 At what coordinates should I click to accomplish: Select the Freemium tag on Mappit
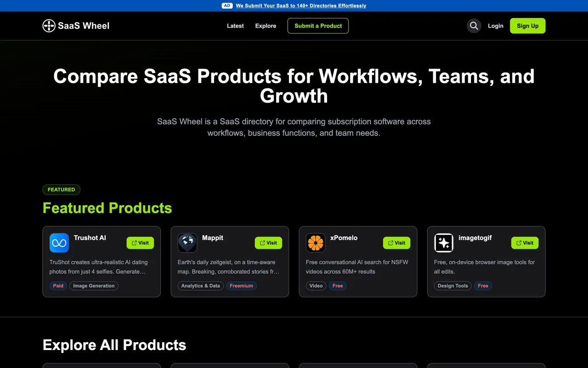pos(242,286)
